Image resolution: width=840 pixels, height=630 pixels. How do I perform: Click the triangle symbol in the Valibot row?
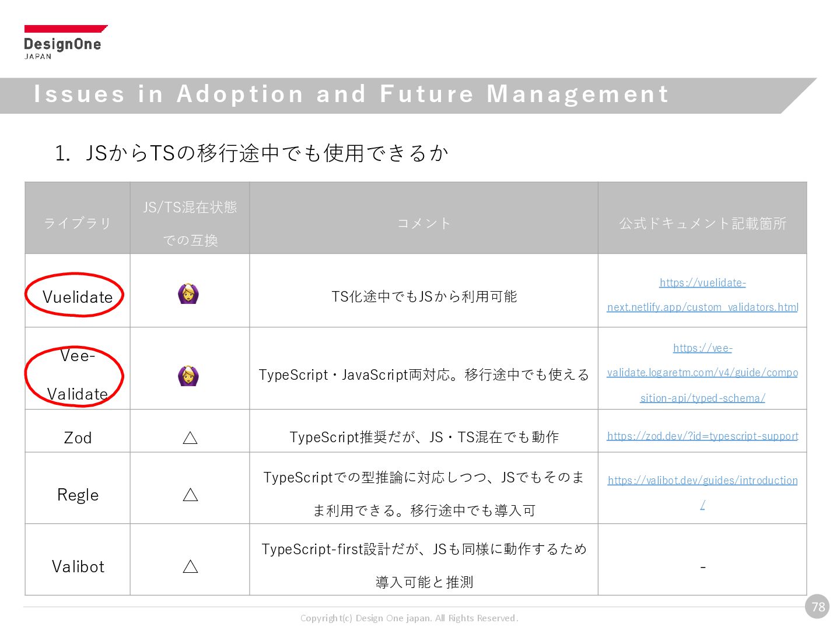(190, 566)
